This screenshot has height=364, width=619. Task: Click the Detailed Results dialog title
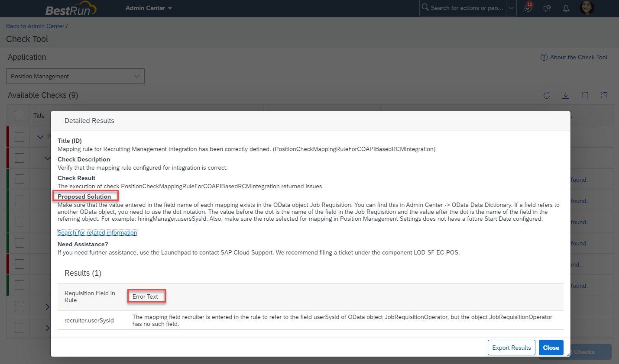tap(89, 121)
